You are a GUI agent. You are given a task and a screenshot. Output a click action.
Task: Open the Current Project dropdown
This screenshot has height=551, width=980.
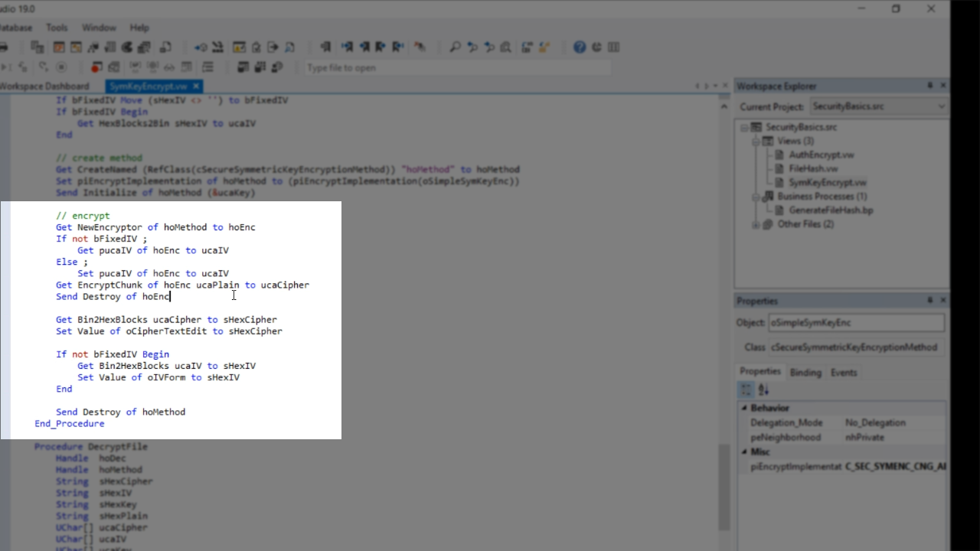941,106
